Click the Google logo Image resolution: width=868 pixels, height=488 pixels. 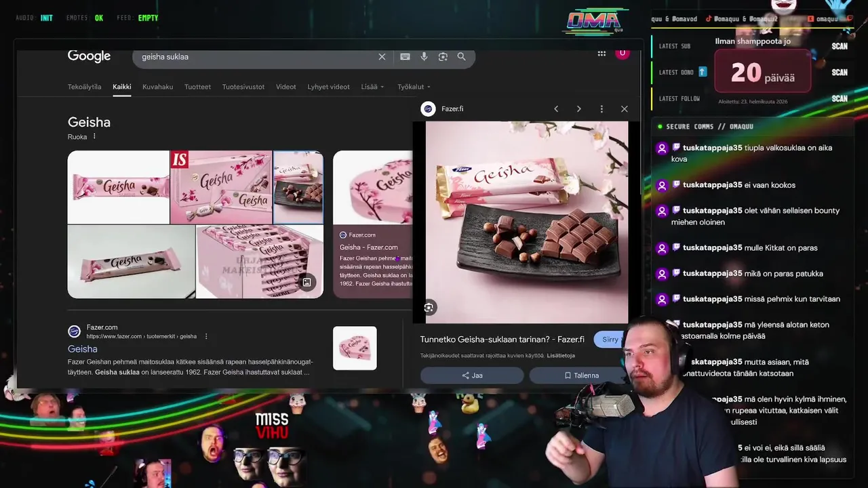pyautogui.click(x=89, y=56)
